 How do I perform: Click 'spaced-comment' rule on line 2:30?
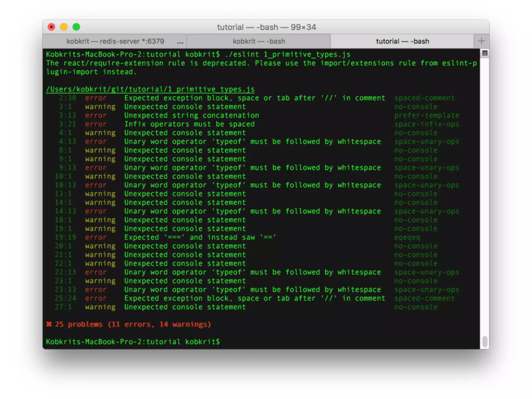coord(424,98)
